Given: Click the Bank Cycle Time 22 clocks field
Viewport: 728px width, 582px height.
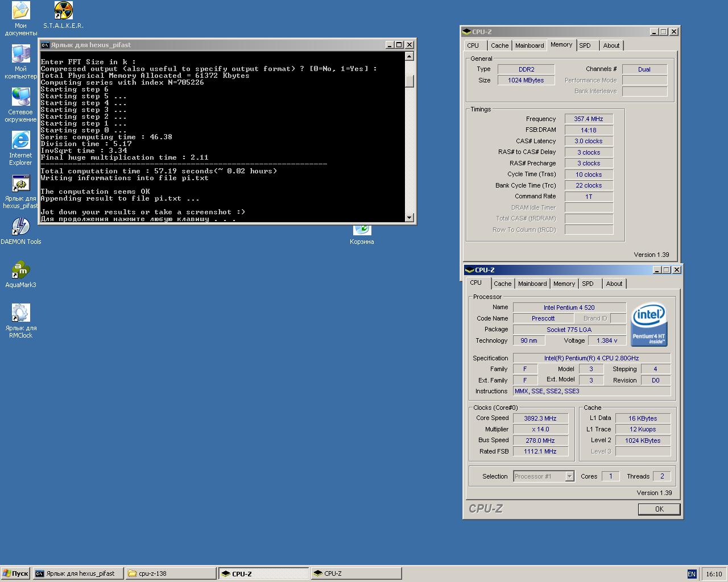Looking at the screenshot, I should (589, 185).
